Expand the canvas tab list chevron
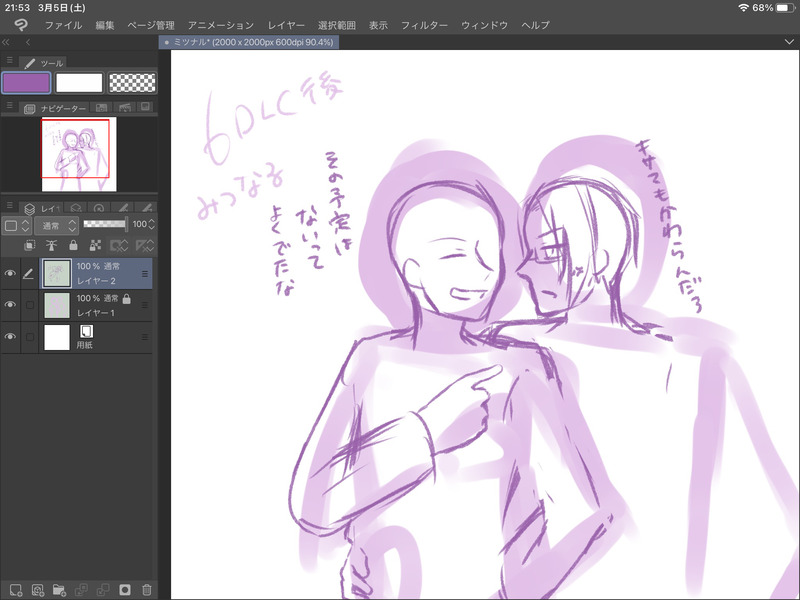 click(x=789, y=42)
